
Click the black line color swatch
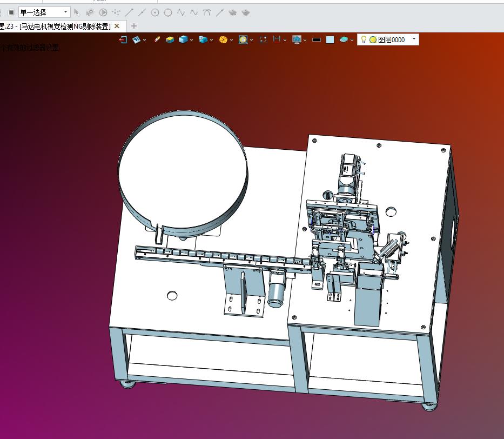tap(317, 40)
